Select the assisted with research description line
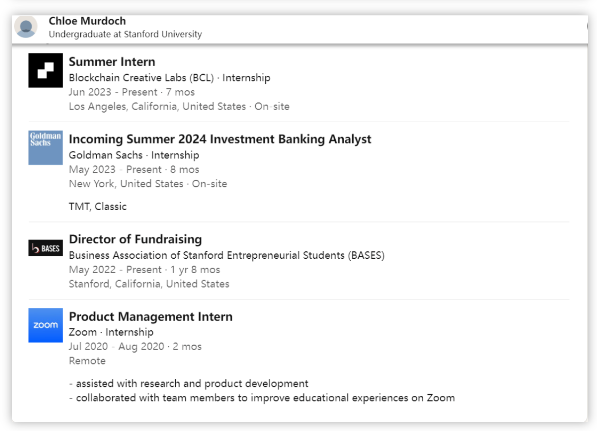This screenshot has height=431, width=597. [188, 383]
